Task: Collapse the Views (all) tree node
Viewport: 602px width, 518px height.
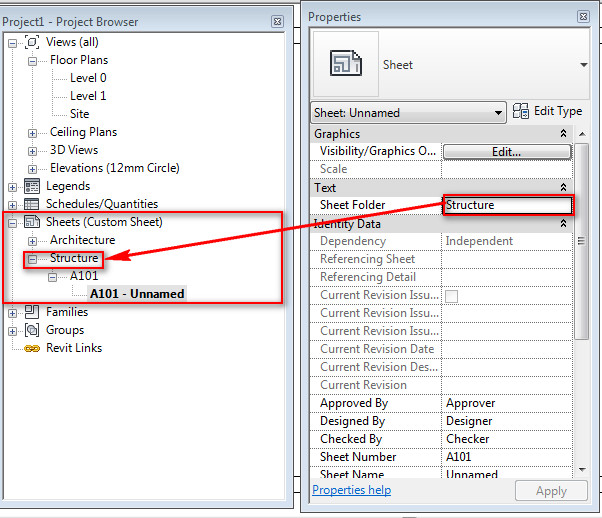Action: pyautogui.click(x=12, y=43)
